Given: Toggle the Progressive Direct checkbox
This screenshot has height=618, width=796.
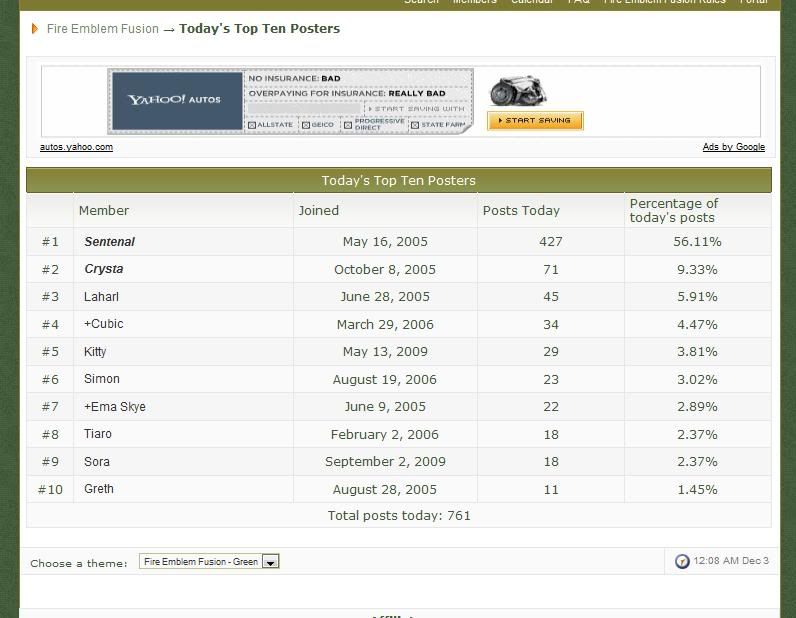Looking at the screenshot, I should [348, 125].
